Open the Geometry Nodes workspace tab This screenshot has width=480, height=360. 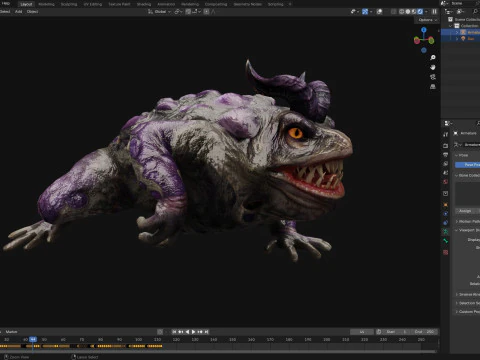tap(248, 4)
